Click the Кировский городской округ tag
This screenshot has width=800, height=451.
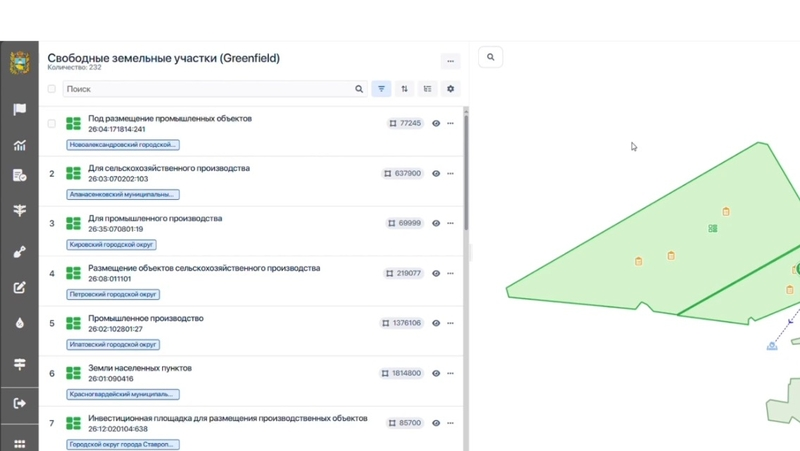pos(112,245)
